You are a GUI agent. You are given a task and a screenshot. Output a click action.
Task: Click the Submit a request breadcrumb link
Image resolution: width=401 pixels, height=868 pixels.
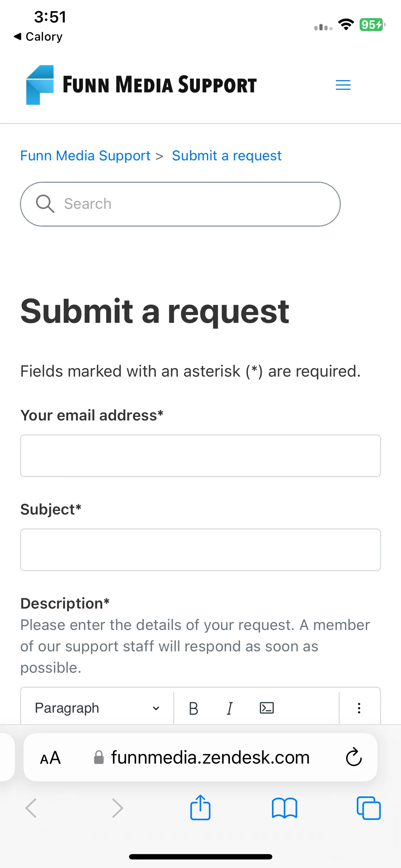(227, 156)
